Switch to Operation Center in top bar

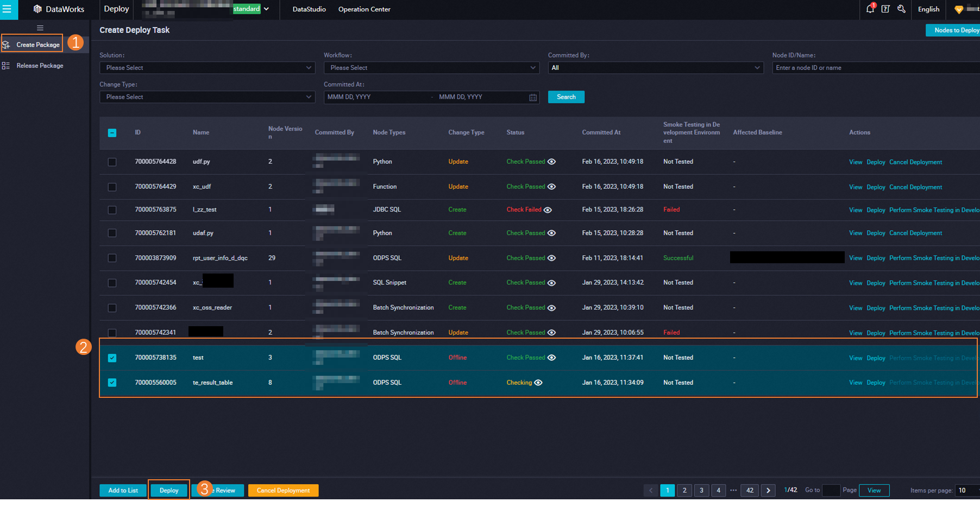364,9
